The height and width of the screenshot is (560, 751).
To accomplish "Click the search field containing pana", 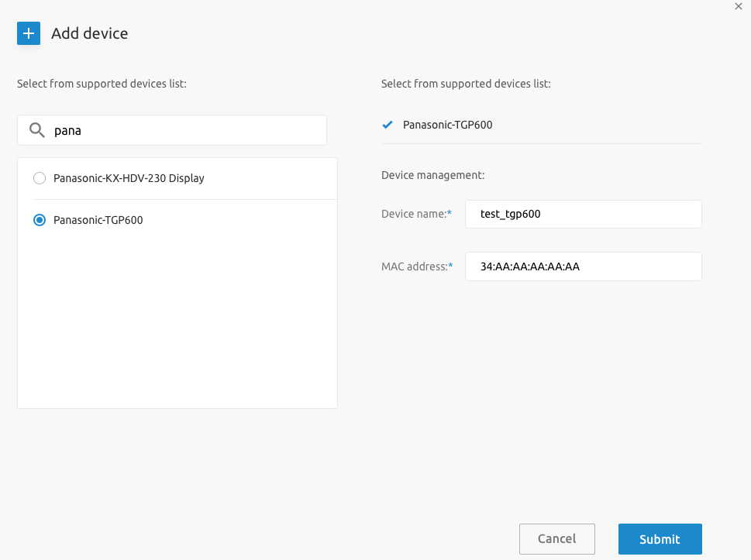I will pyautogui.click(x=172, y=130).
